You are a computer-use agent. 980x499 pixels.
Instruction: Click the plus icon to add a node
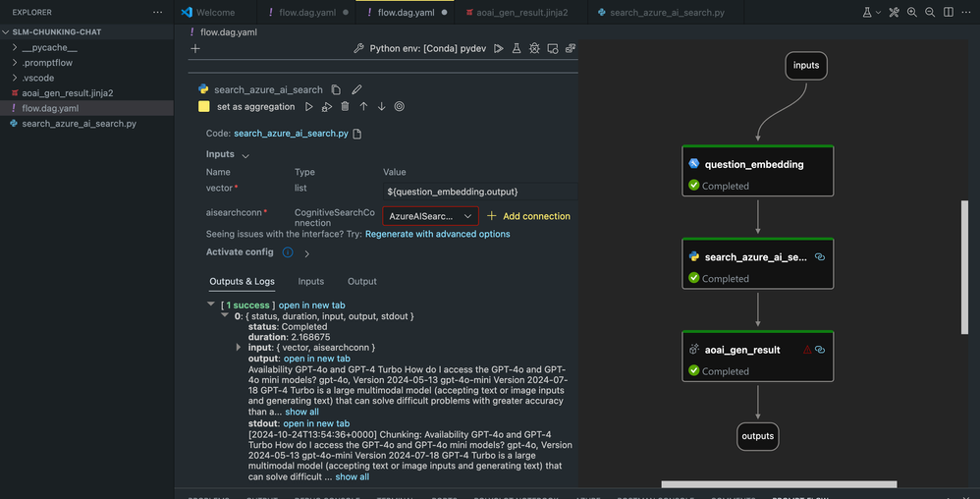pos(195,49)
